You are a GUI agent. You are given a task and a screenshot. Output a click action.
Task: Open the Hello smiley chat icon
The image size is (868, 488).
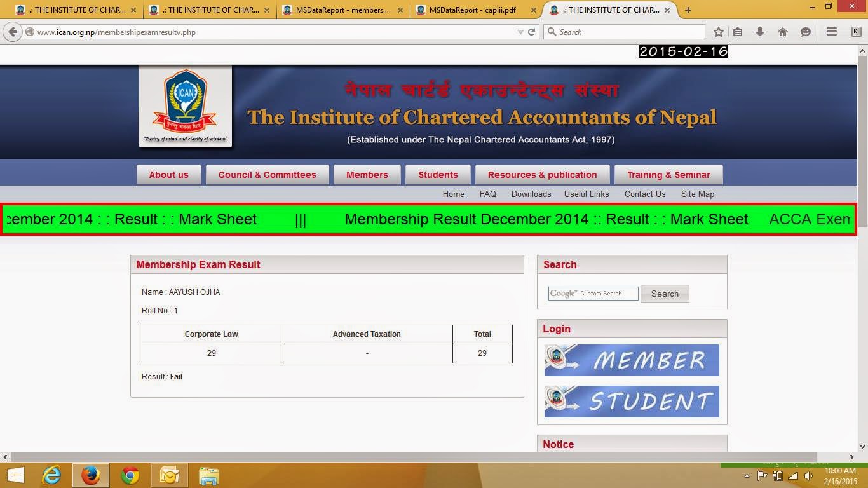pyautogui.click(x=806, y=32)
